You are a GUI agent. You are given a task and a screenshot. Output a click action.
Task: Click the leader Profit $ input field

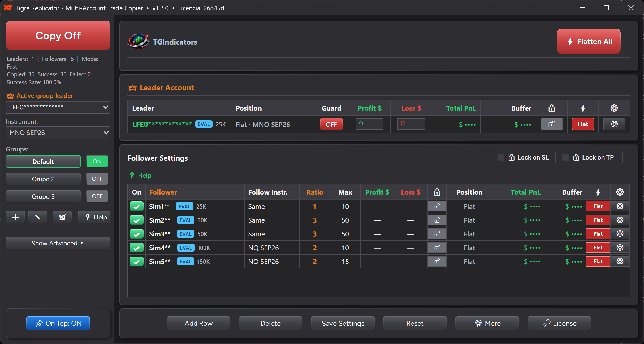pyautogui.click(x=370, y=124)
